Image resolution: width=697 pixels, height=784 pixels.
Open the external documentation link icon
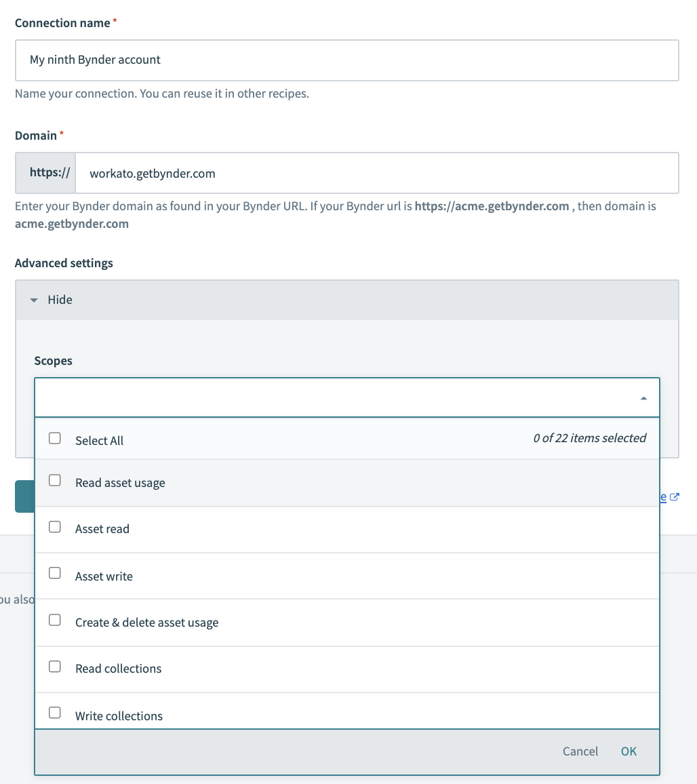click(674, 496)
